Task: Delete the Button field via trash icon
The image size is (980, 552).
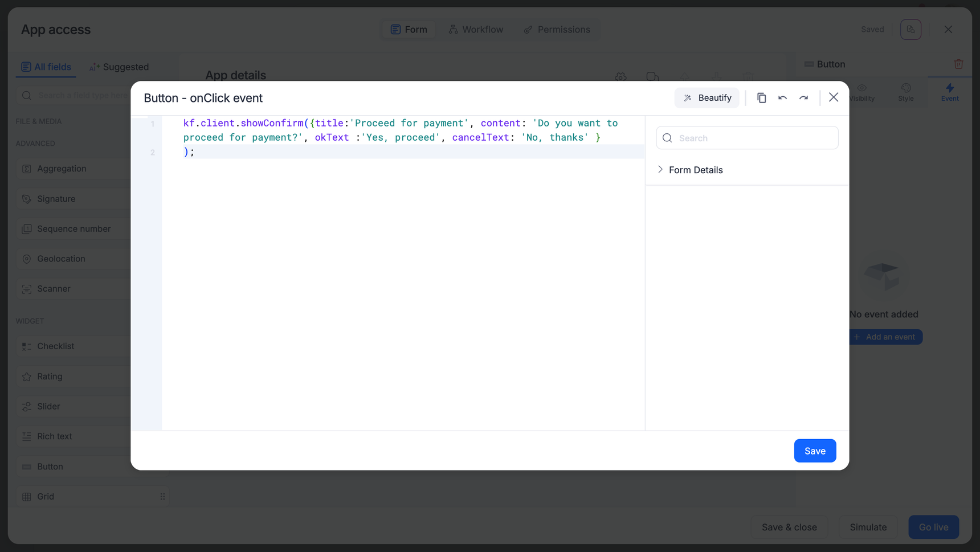Action: (958, 64)
